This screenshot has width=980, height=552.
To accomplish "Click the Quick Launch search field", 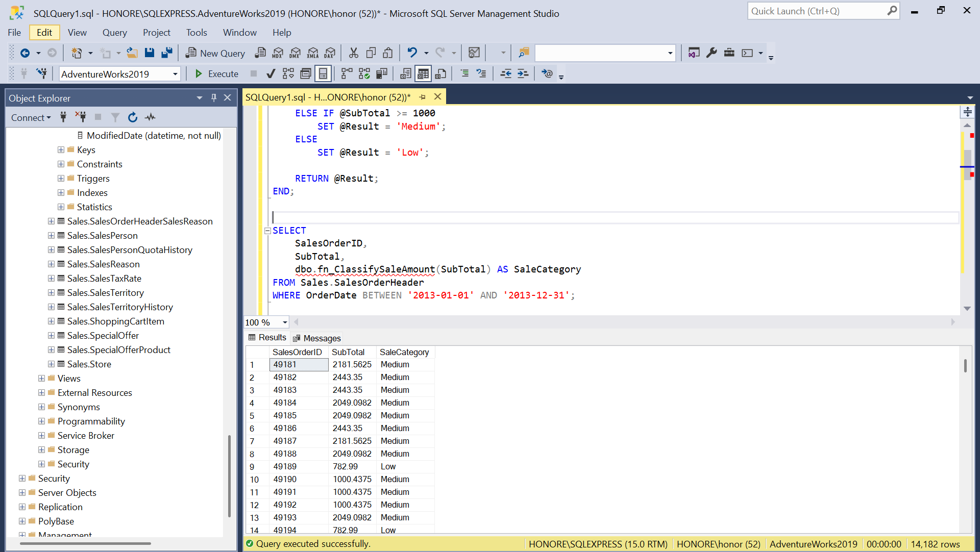I will 817,11.
